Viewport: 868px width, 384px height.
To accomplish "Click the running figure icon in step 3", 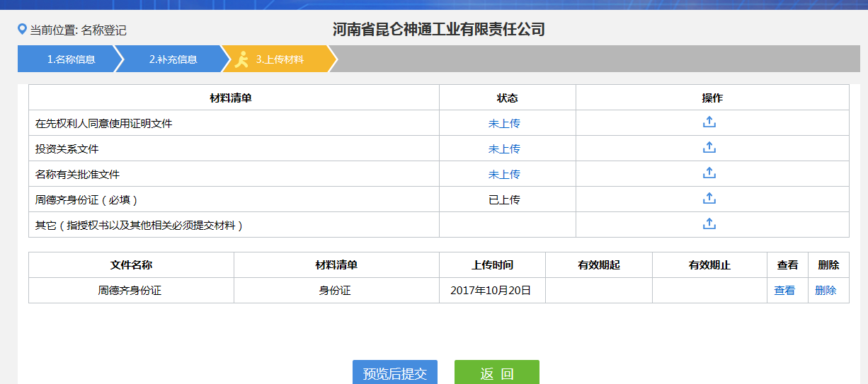I will (x=242, y=59).
